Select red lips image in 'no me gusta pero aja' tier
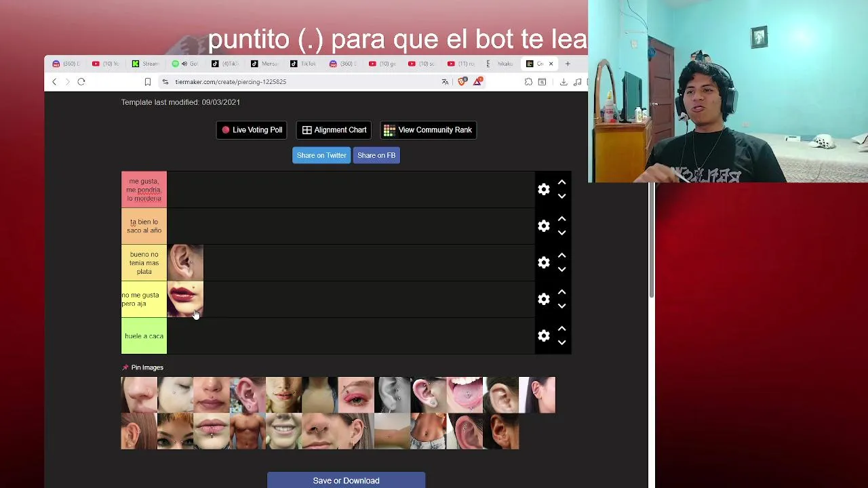Image resolution: width=868 pixels, height=488 pixels. (185, 300)
